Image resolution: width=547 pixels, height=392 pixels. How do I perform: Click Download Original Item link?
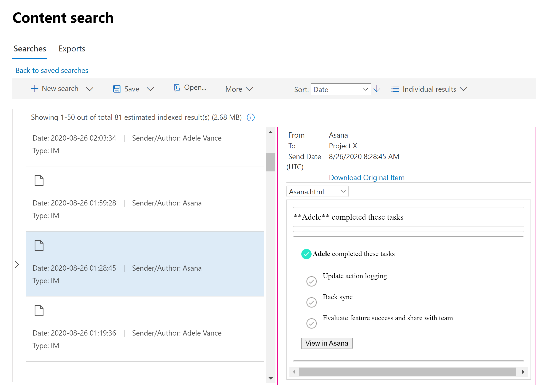(x=366, y=178)
